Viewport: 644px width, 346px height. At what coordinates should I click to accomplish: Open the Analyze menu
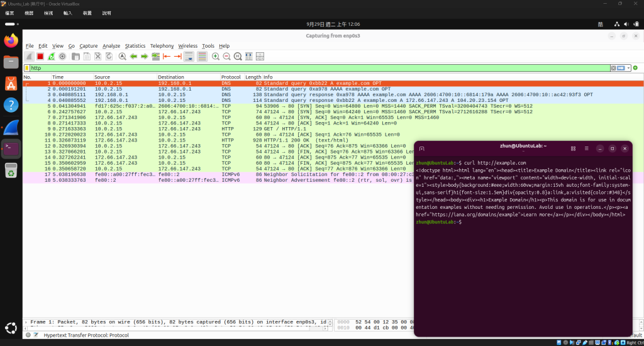pyautogui.click(x=111, y=46)
